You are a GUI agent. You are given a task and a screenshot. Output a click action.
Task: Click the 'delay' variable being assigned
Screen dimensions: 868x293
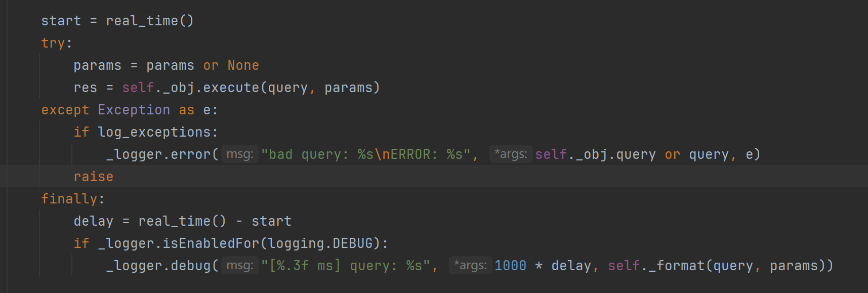click(x=94, y=221)
